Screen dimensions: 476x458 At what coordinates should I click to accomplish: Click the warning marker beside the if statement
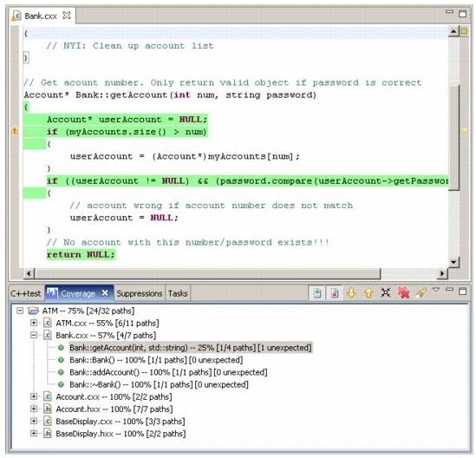pos(14,132)
